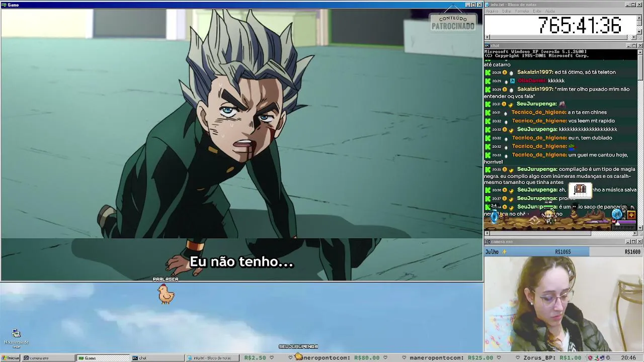Minimize the chat window
The image size is (644, 362).
(628, 46)
